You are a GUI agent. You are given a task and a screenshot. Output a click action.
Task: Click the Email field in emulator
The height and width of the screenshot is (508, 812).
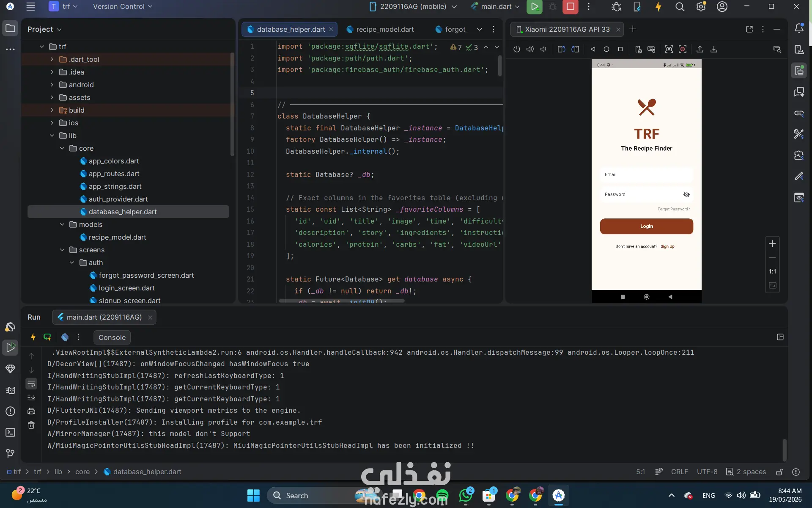(646, 174)
